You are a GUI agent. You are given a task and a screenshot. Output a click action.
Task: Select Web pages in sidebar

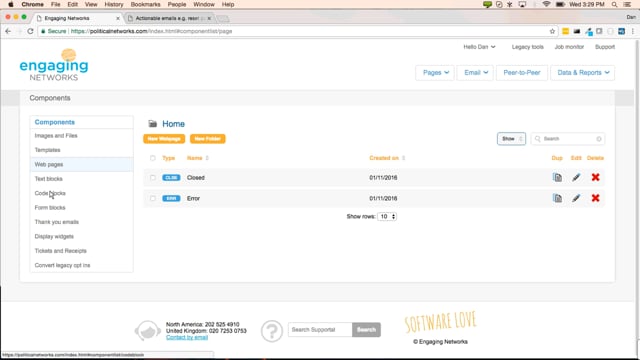81,164
